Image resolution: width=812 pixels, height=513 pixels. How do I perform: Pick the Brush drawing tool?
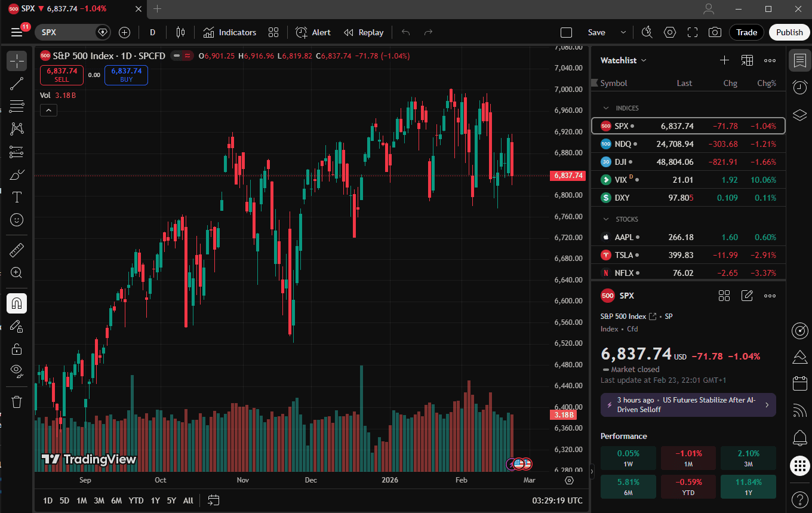[x=17, y=174]
